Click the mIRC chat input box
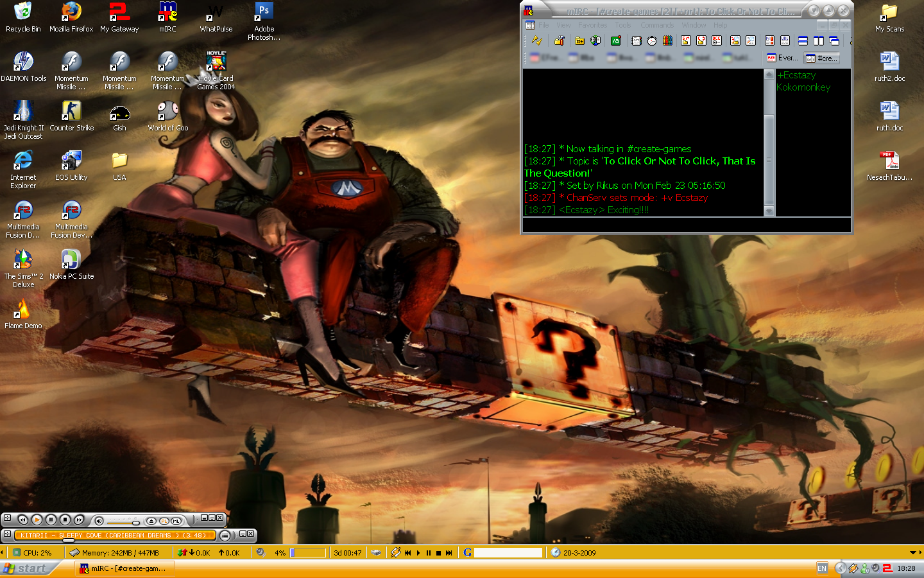 687,224
